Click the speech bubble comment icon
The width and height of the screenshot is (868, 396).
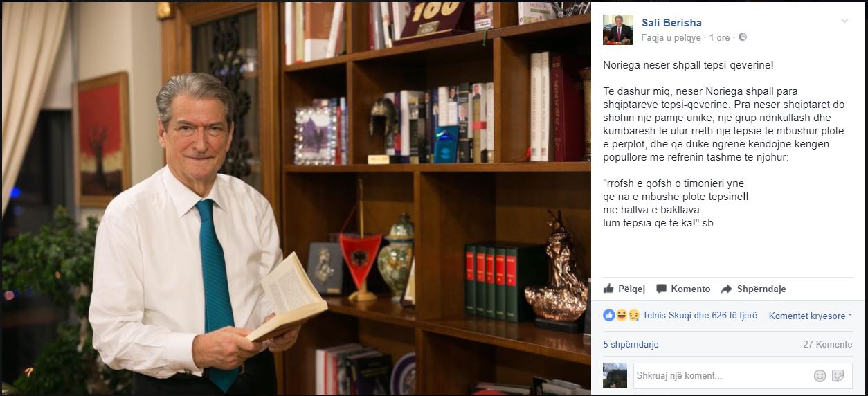[661, 289]
